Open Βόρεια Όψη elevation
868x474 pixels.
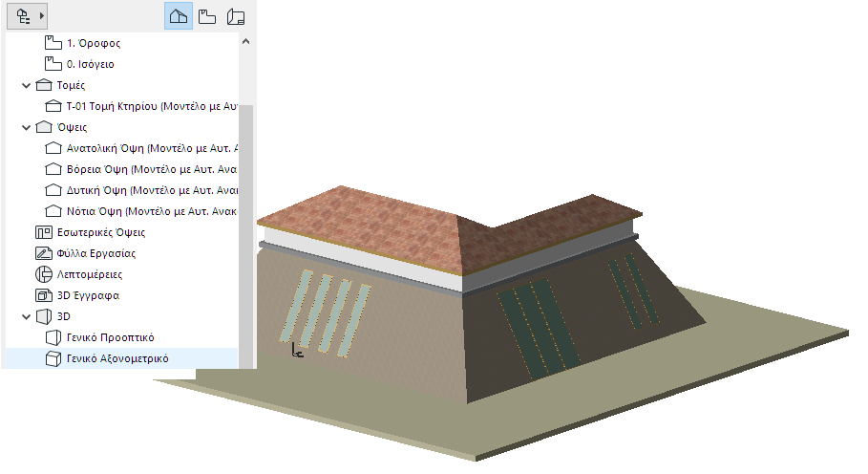point(152,169)
